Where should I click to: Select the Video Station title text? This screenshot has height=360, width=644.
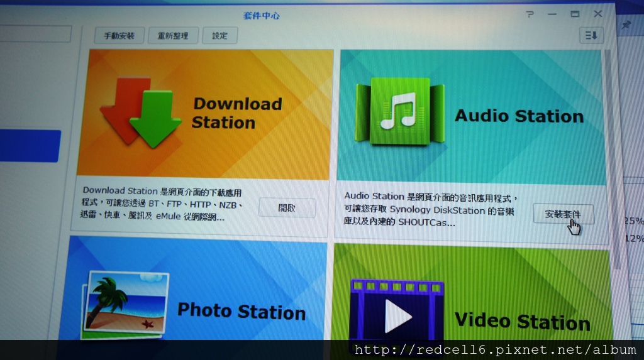(523, 321)
